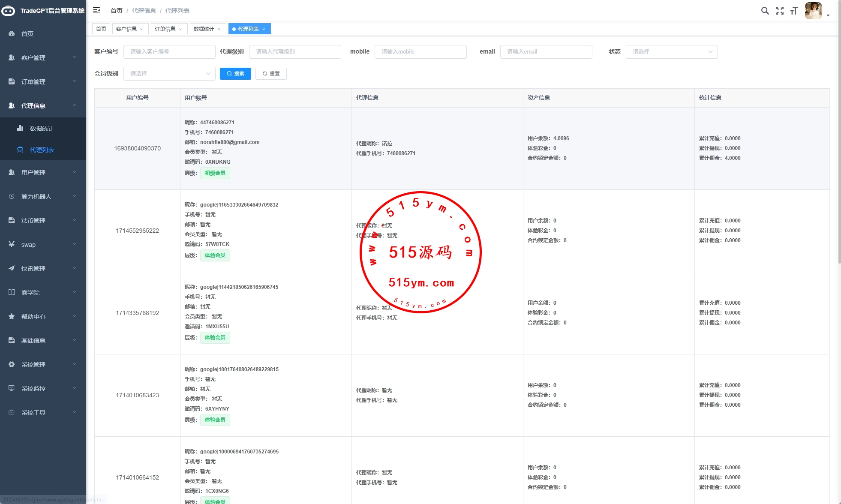Click the font size adjustment icon
This screenshot has width=841, height=504.
794,11
